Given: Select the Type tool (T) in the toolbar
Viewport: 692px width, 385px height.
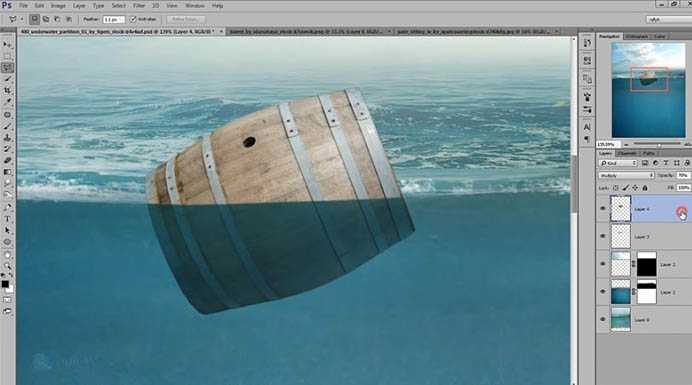Looking at the screenshot, I should coord(8,219).
